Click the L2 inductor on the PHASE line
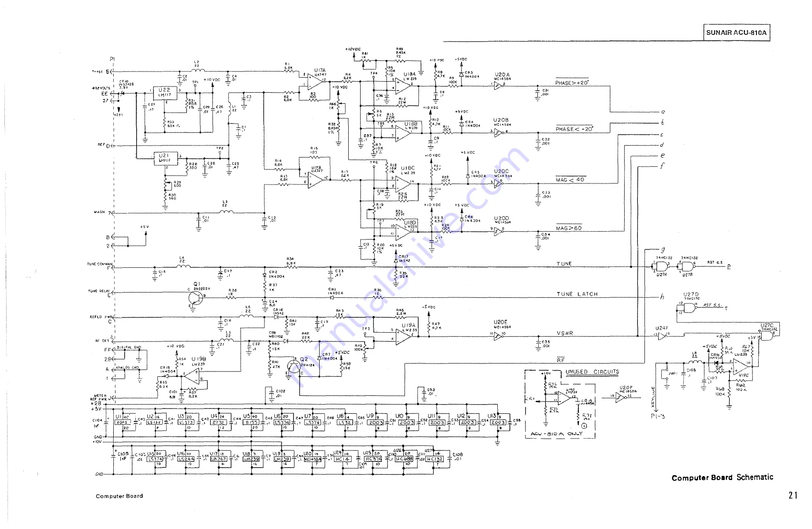Screen dimensions: 812x529 198,69
